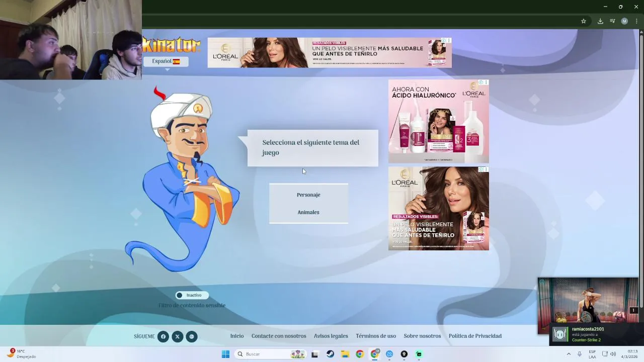The width and height of the screenshot is (644, 362).
Task: Minimize the browser window
Action: 605,7
